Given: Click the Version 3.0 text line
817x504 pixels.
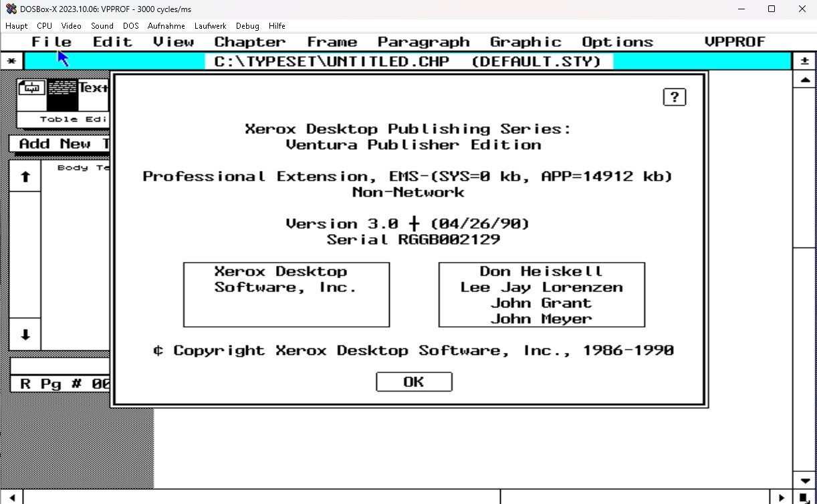Looking at the screenshot, I should click(408, 223).
